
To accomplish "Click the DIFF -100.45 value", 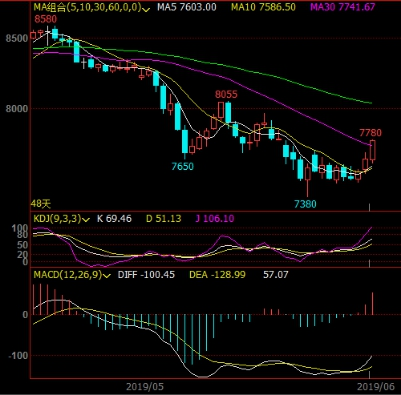I will tap(146, 275).
